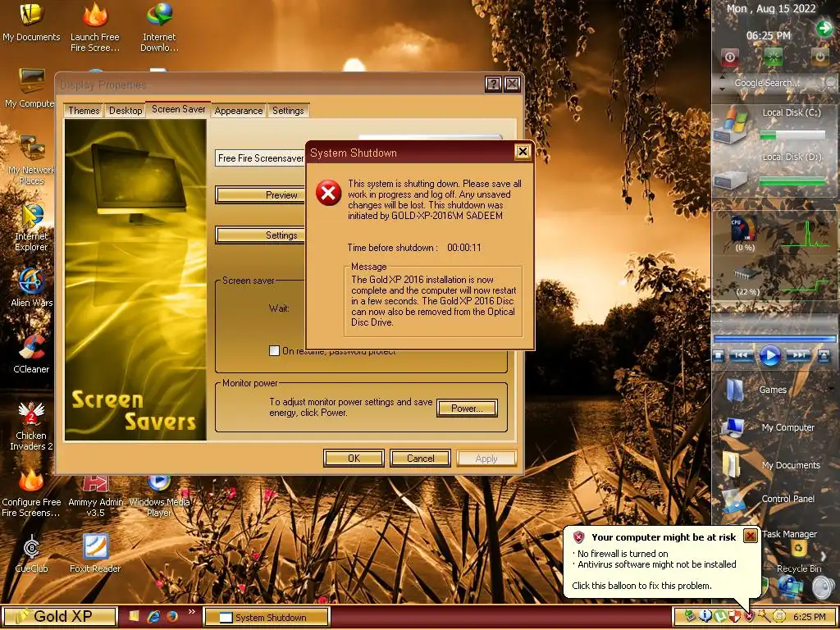Expand sidebar shortcuts with right chevron

click(824, 557)
